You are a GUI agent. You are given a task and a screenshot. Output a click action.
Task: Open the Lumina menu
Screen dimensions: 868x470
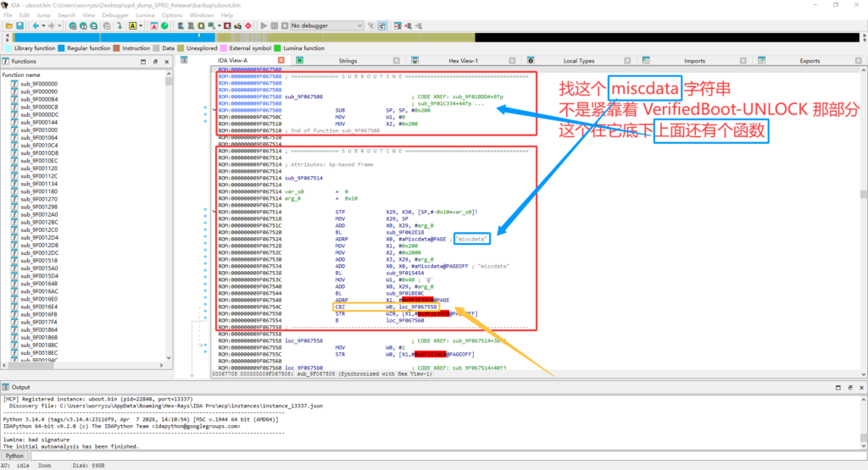pos(145,15)
